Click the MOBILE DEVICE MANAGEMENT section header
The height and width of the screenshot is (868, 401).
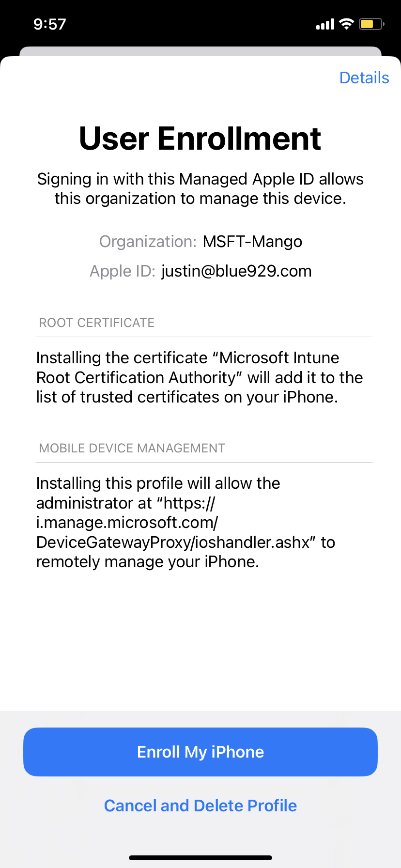coord(132,448)
